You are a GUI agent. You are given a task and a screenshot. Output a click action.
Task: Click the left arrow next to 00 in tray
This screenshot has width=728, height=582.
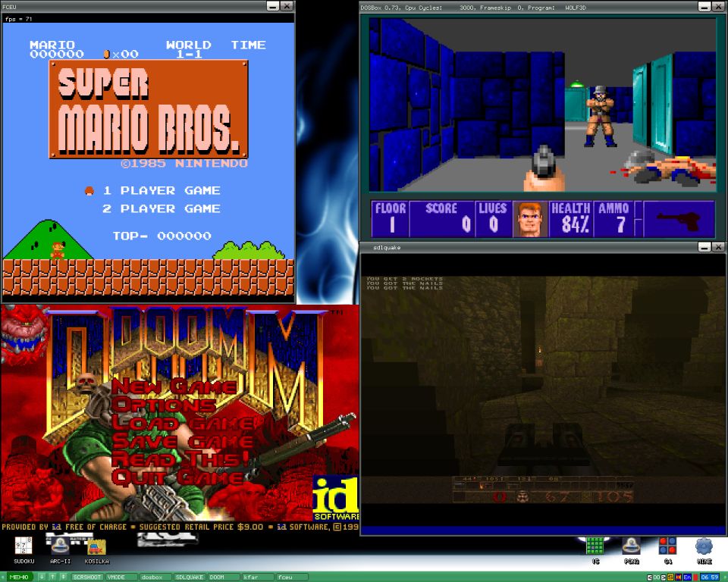[x=650, y=577]
